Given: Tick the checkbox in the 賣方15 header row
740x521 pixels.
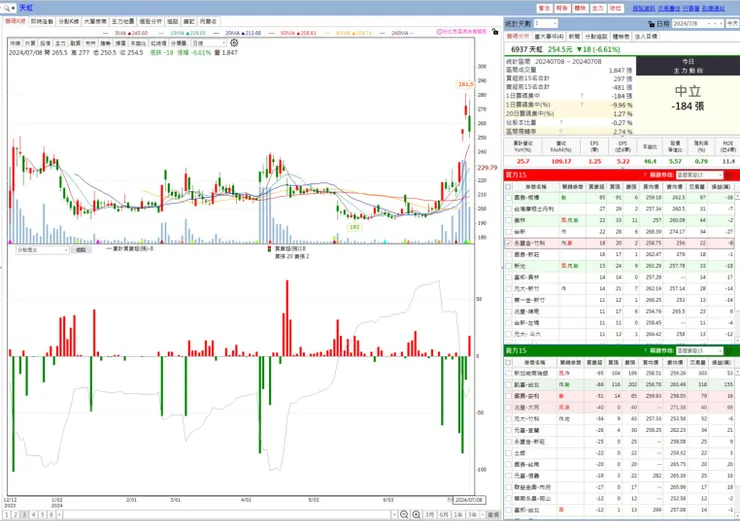Looking at the screenshot, I should click(x=508, y=362).
